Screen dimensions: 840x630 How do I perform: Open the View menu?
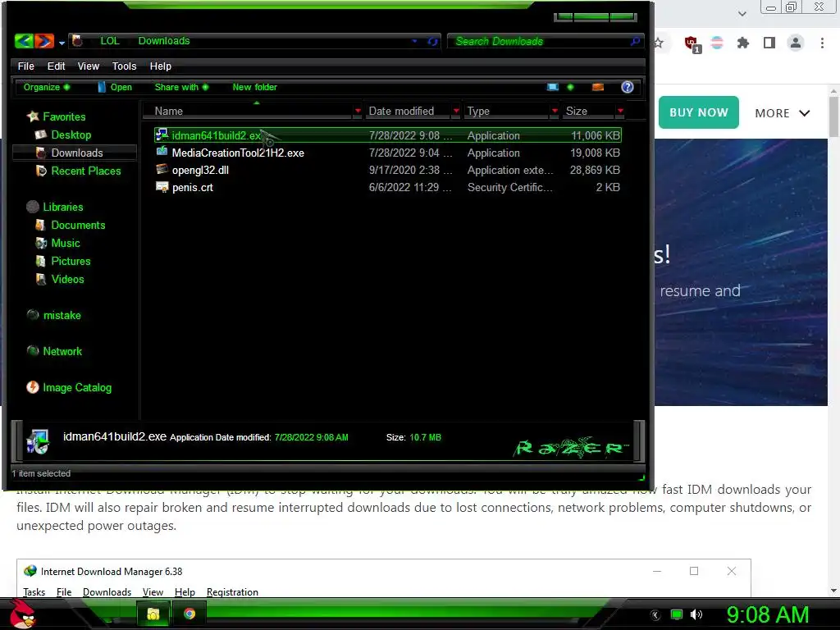89,66
